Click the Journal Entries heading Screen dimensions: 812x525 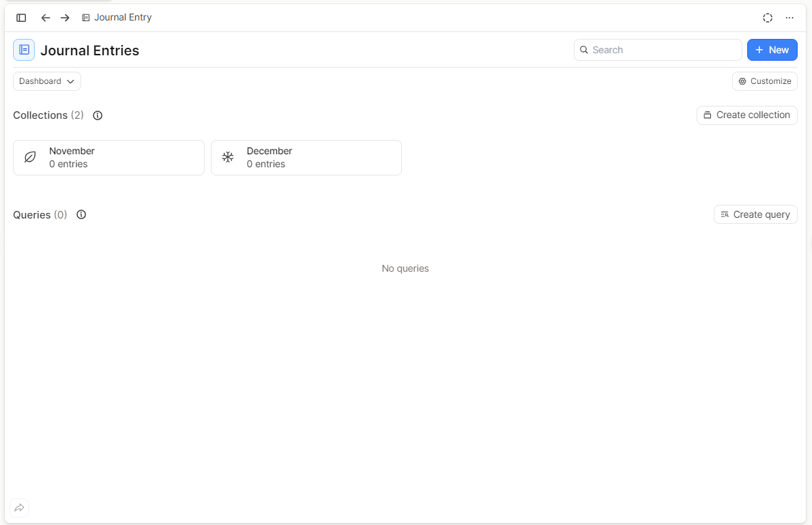pyautogui.click(x=89, y=51)
